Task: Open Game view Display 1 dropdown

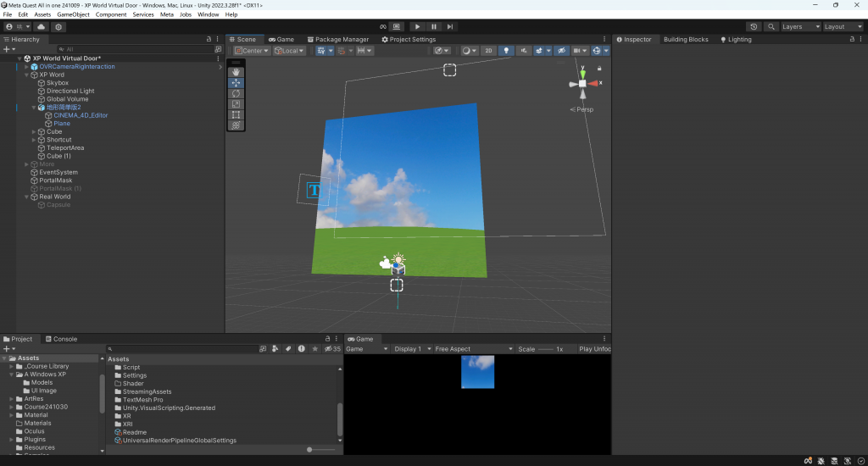Action: (413, 349)
